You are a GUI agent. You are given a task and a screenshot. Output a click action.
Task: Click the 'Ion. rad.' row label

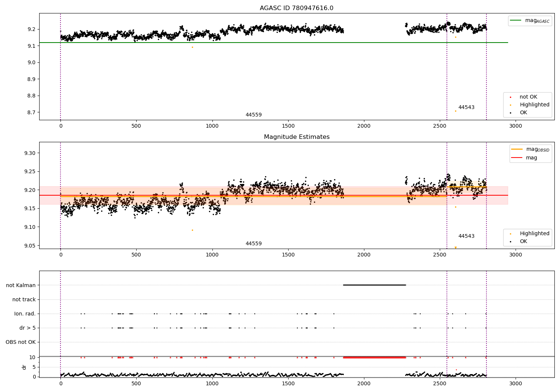[25, 314]
